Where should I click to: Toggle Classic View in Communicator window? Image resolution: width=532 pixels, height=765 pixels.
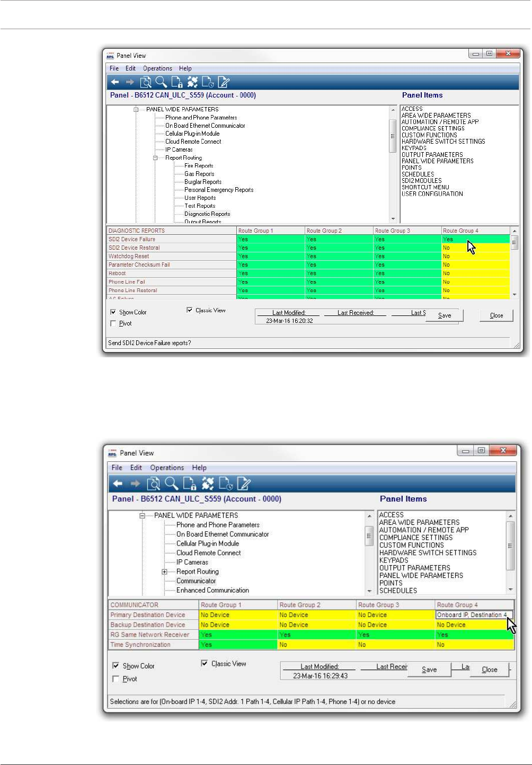tap(204, 663)
